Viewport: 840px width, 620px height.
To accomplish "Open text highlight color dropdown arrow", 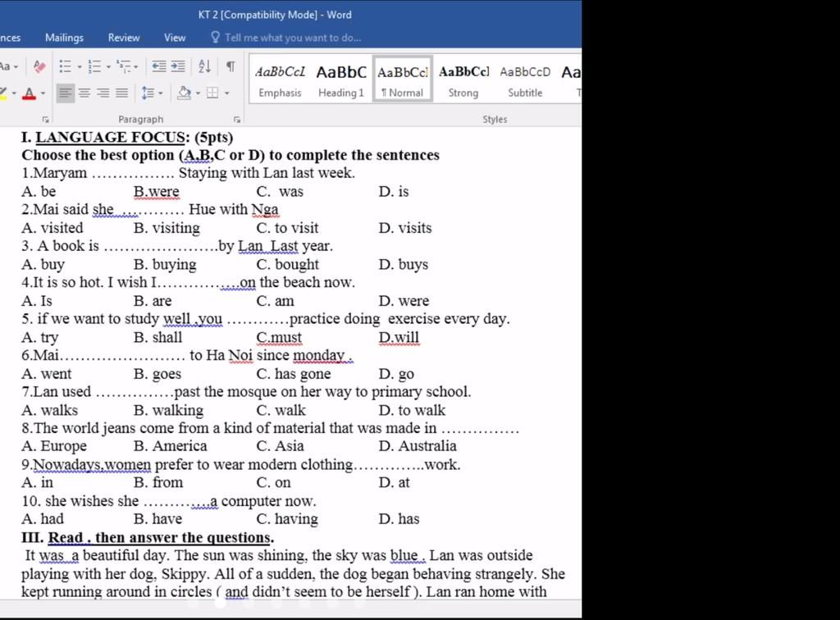I will click(x=14, y=93).
